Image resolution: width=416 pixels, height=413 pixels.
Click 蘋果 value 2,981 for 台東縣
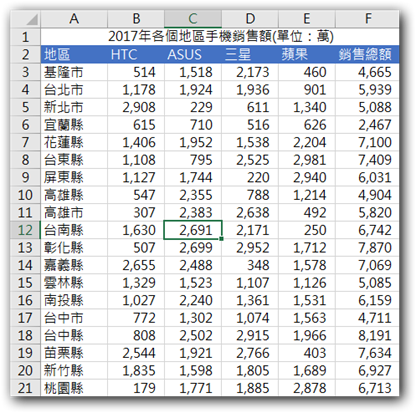[x=307, y=160]
